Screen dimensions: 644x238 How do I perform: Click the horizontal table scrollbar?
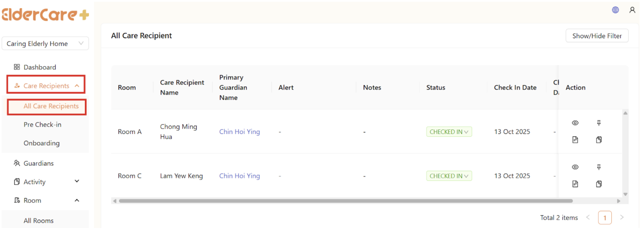pyautogui.click(x=345, y=201)
